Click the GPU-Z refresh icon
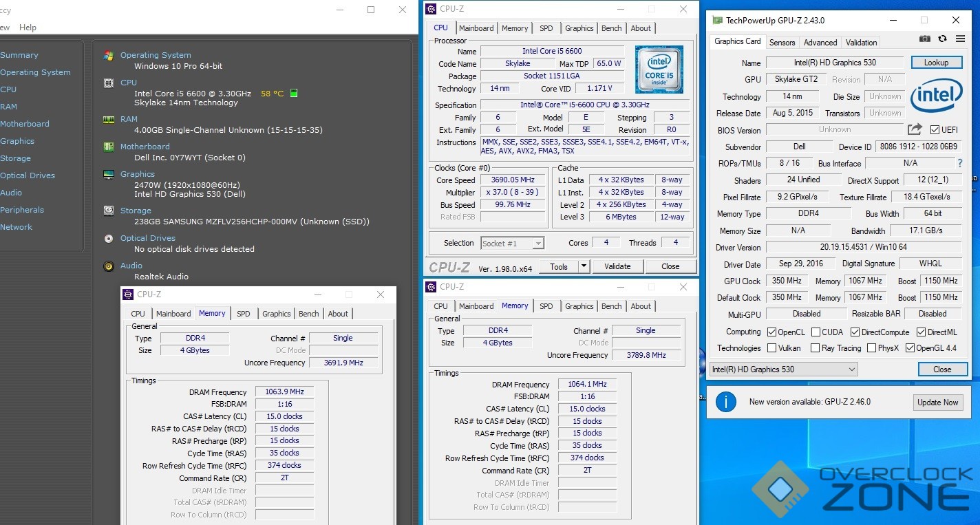Viewport: 980px width, 525px height. [x=942, y=39]
